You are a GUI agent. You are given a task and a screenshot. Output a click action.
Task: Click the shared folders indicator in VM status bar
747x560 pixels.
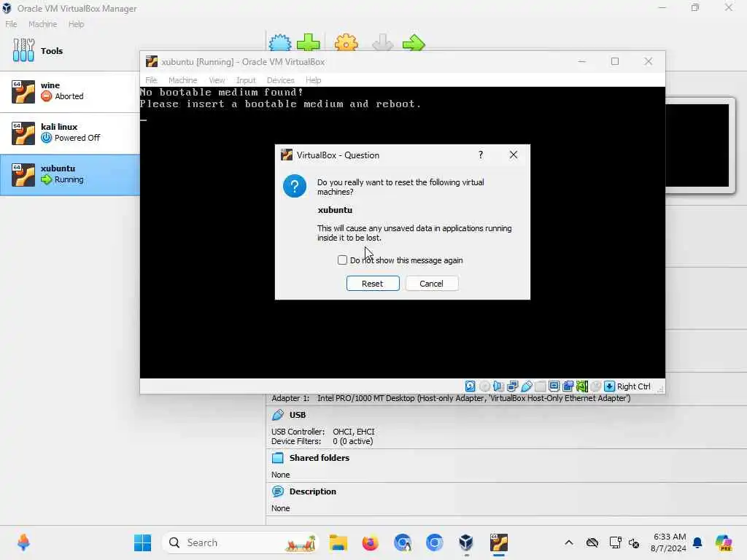(541, 386)
